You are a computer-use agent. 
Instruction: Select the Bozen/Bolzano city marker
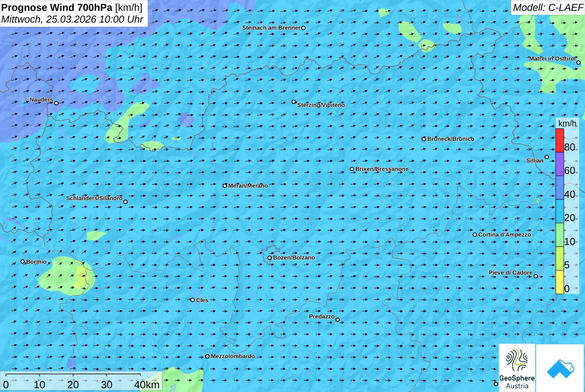click(270, 258)
